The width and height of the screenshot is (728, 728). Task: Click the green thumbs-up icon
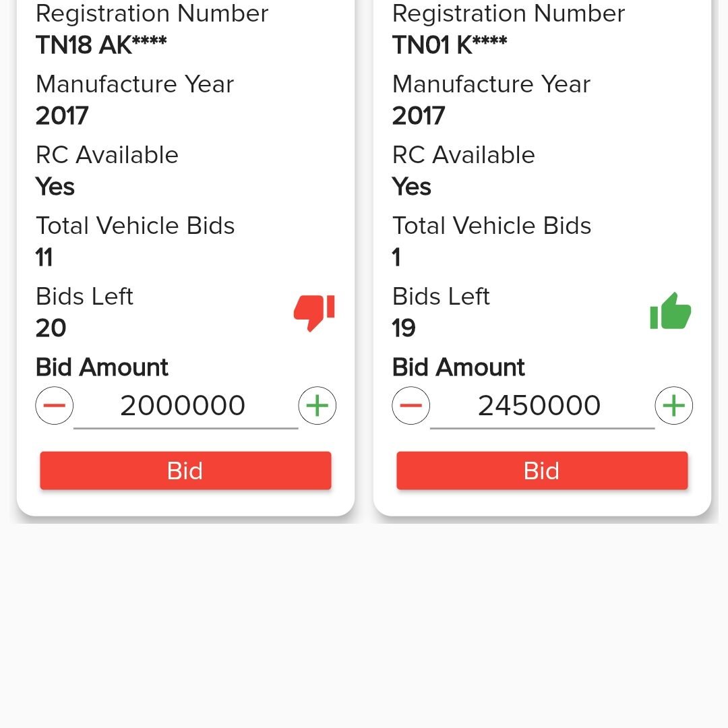[670, 312]
